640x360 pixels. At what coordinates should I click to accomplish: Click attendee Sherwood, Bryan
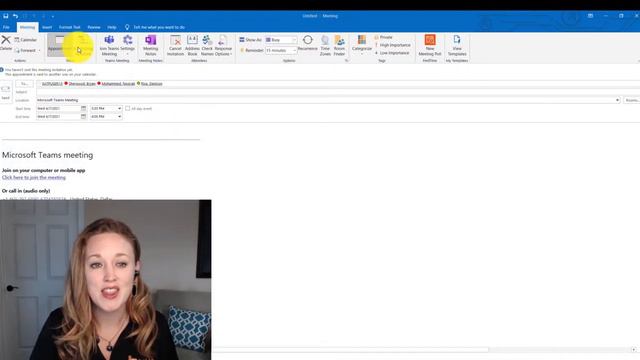coord(82,84)
